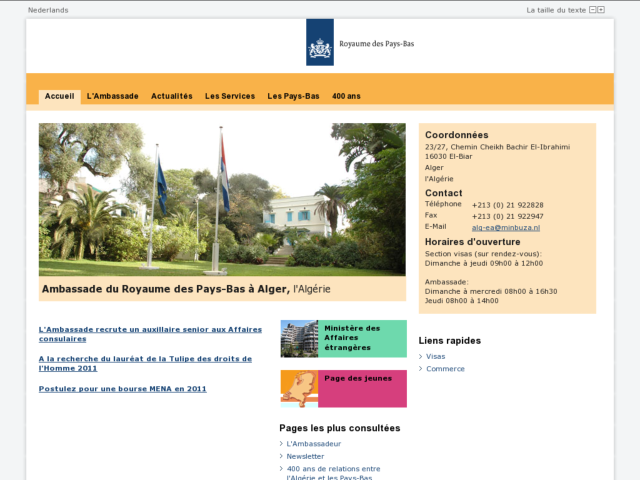
Task: Click the ministry building thumbnail
Action: pos(299,339)
